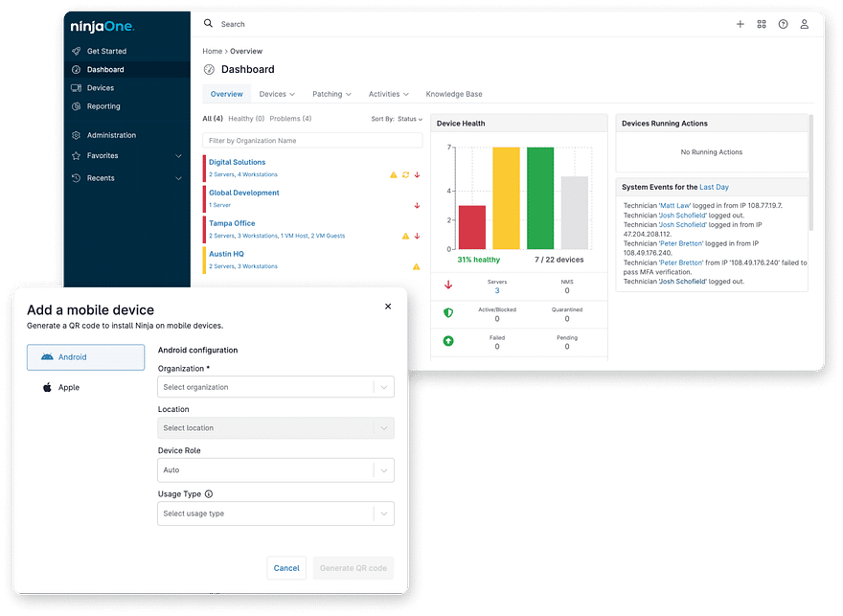Click the red down-arrow icon beside Servers
843x616 pixels.
[448, 285]
